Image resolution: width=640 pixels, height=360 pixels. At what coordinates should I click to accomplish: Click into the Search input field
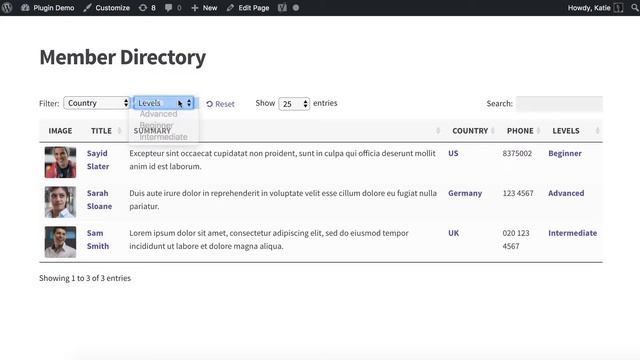(x=559, y=104)
